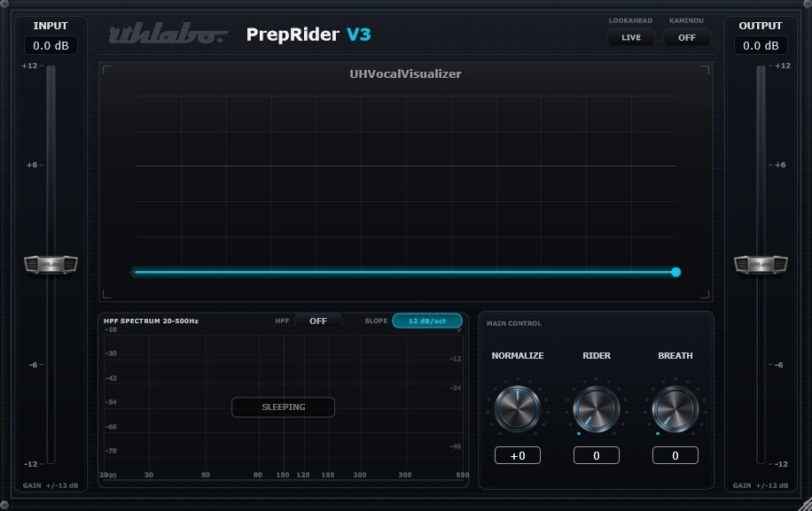
Task: Click the HPF SPECTRUM 20-500Hz label
Action: click(152, 321)
